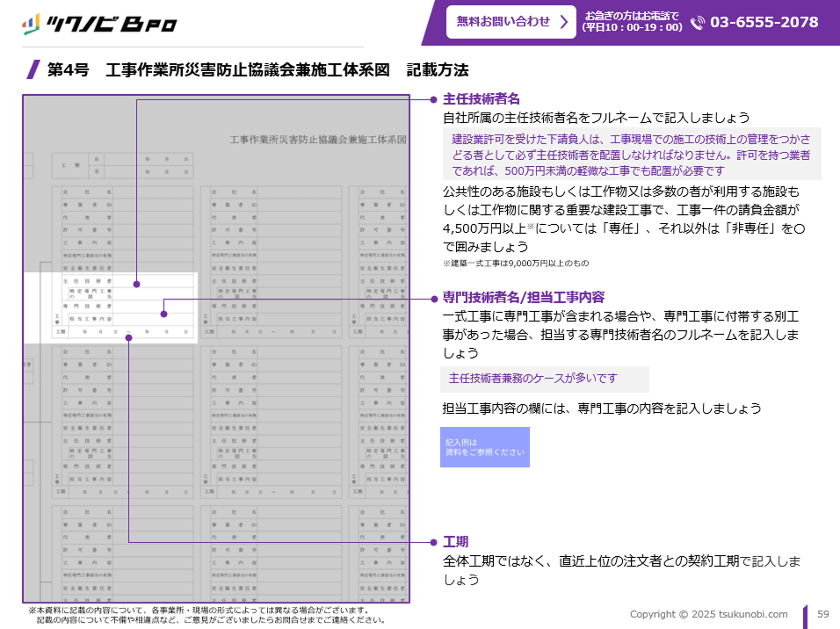
Task: Click text 自社所属の主任技術者名をフルネームで記入しましょう
Action: pos(596,118)
